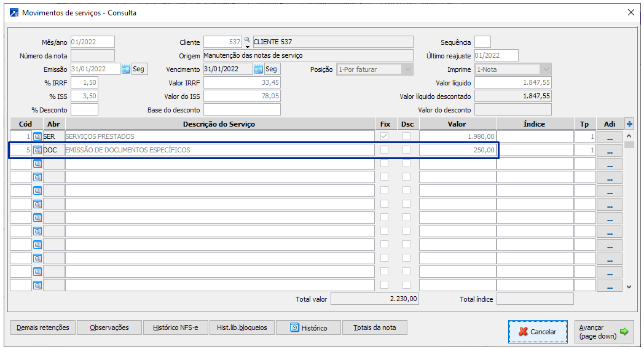Click the Vencimento date field
644x349 pixels.
pos(228,69)
